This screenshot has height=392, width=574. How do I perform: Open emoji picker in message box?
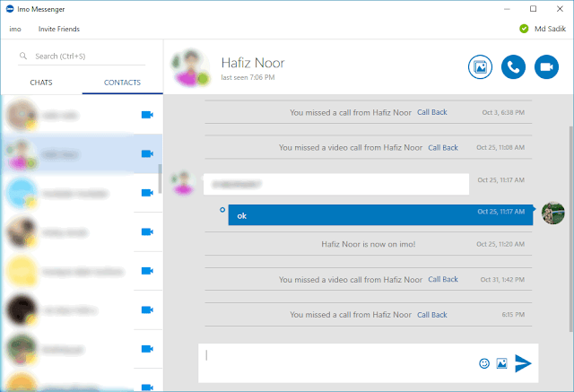click(484, 363)
